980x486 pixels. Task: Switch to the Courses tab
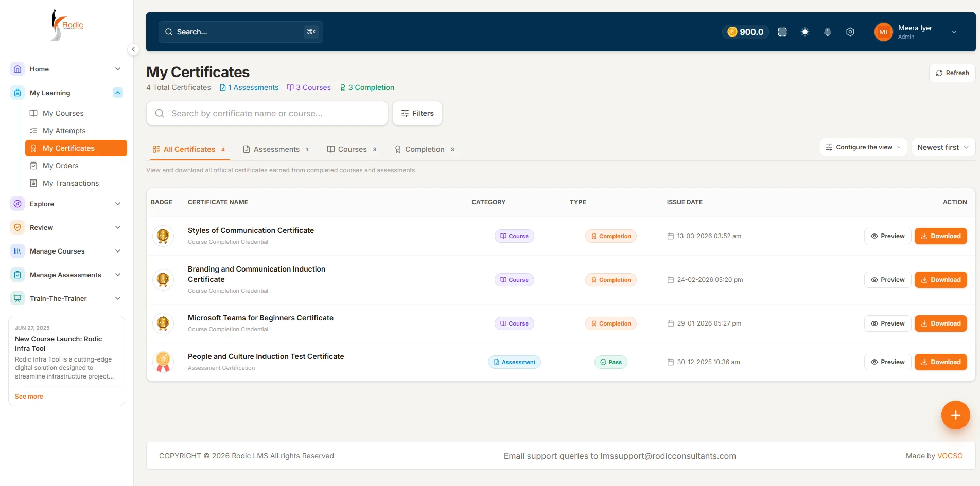pyautogui.click(x=352, y=149)
